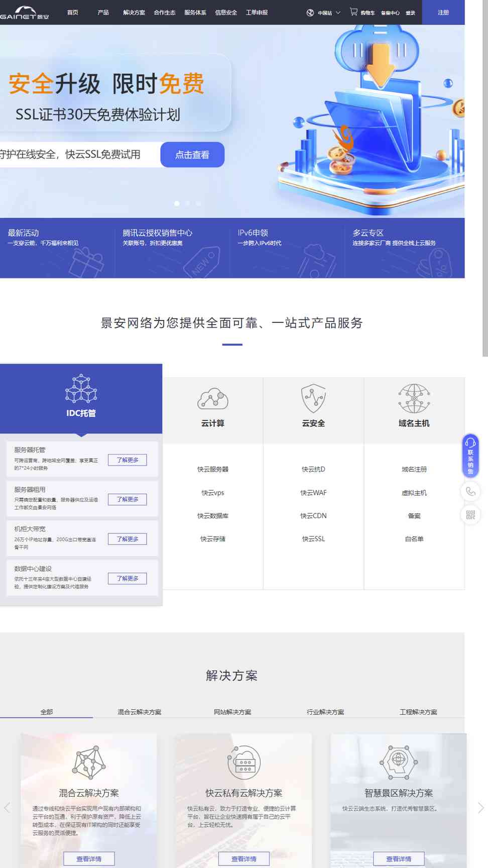
Task: Select the 行业解决方案 tab
Action: (x=325, y=712)
